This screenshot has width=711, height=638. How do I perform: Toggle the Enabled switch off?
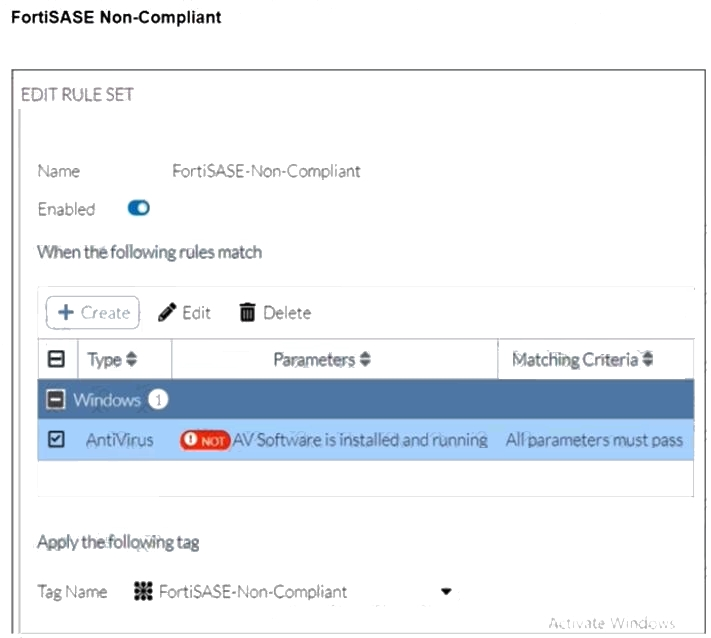pos(139,208)
